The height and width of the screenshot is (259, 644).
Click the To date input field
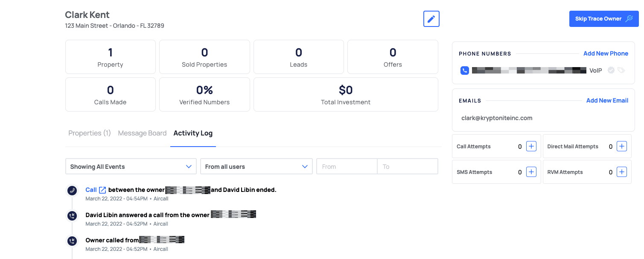(x=407, y=167)
